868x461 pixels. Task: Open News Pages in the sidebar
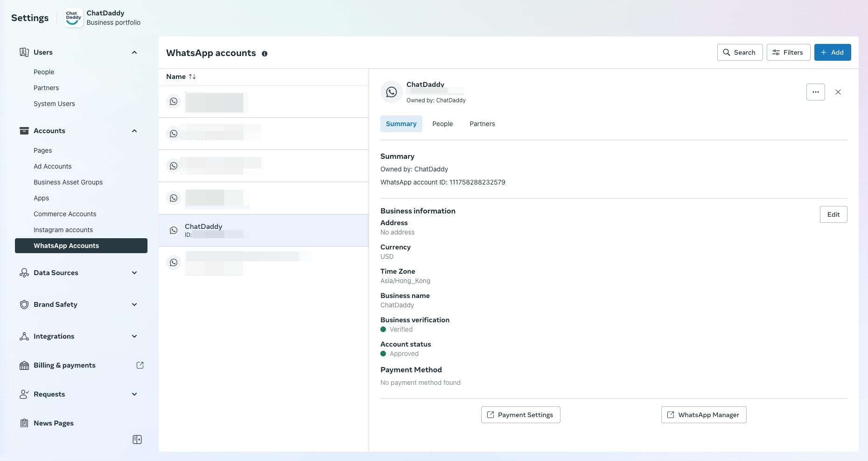53,423
